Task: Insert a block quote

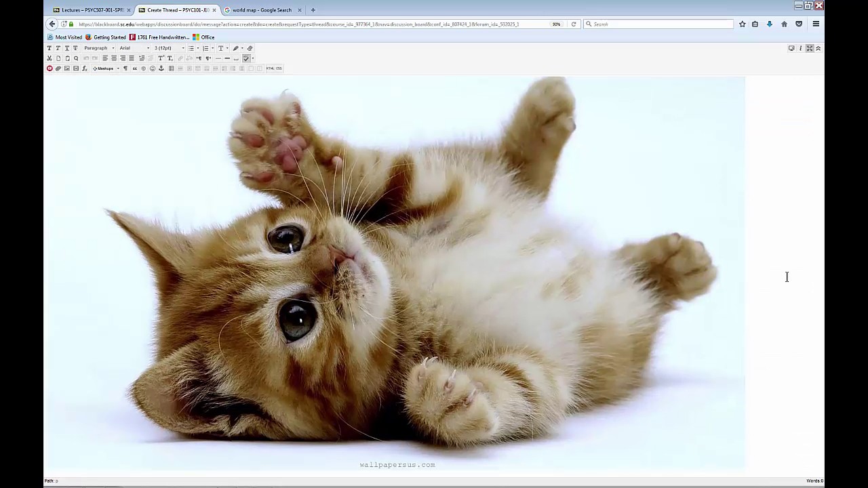Action: (x=134, y=68)
